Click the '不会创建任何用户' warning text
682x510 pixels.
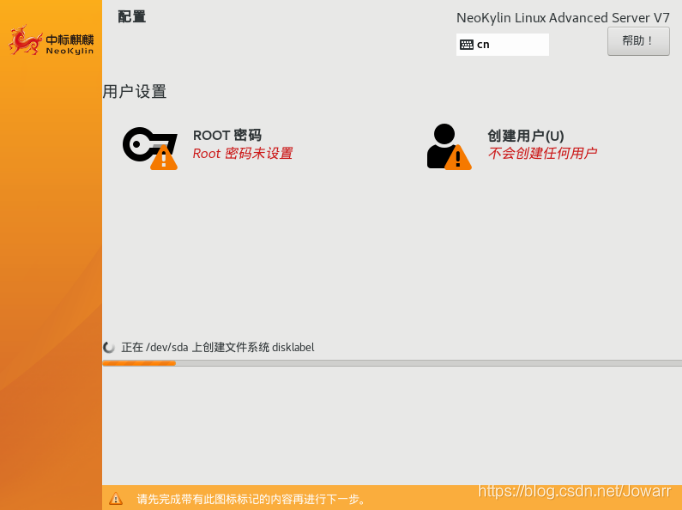[542, 153]
